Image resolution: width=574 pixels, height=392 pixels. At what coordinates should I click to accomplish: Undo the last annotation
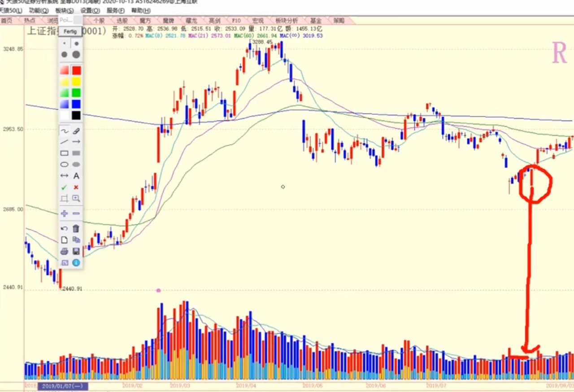(65, 229)
